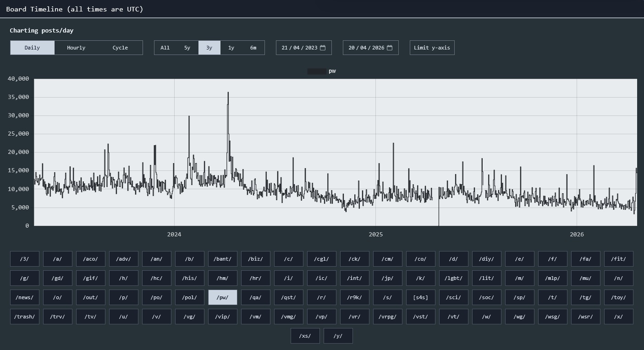The image size is (644, 350).
Task: Click the Board Timeline page title
Action: coord(75,9)
